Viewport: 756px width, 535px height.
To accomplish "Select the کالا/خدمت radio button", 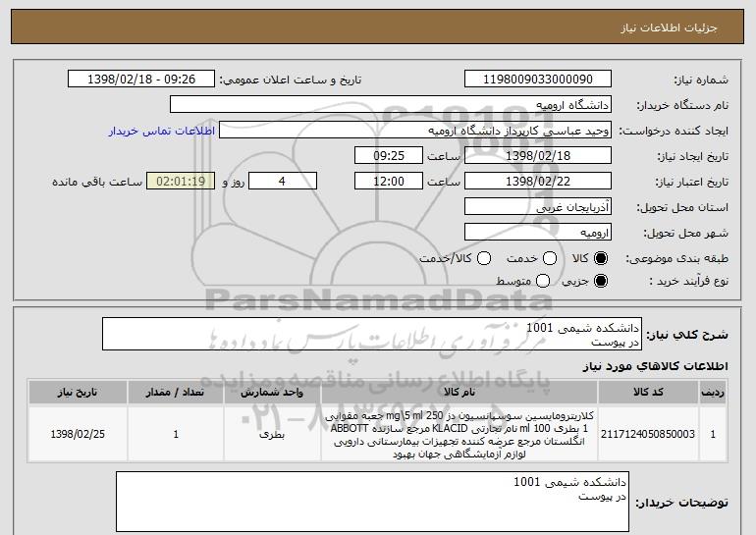I will coord(484,258).
